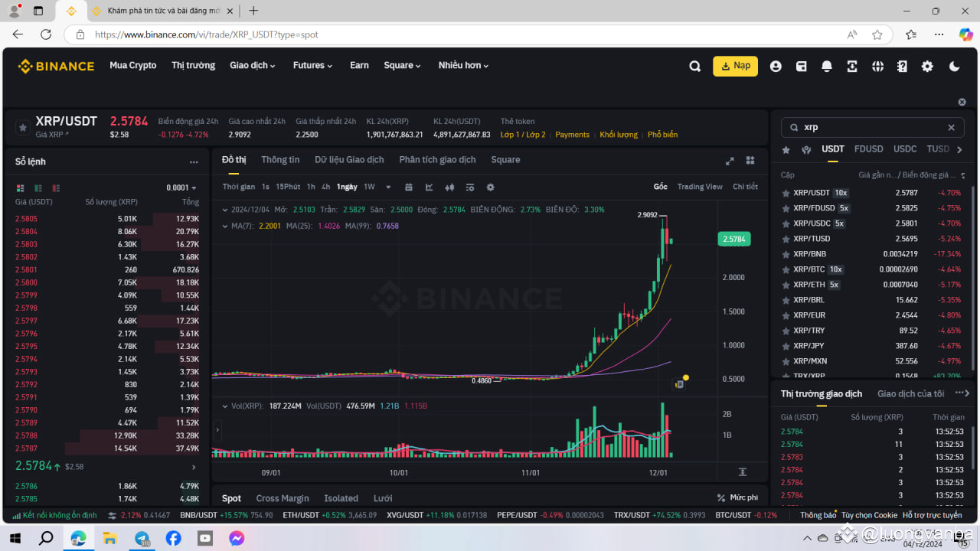Switch chart to Chi tiết mode

(x=745, y=187)
